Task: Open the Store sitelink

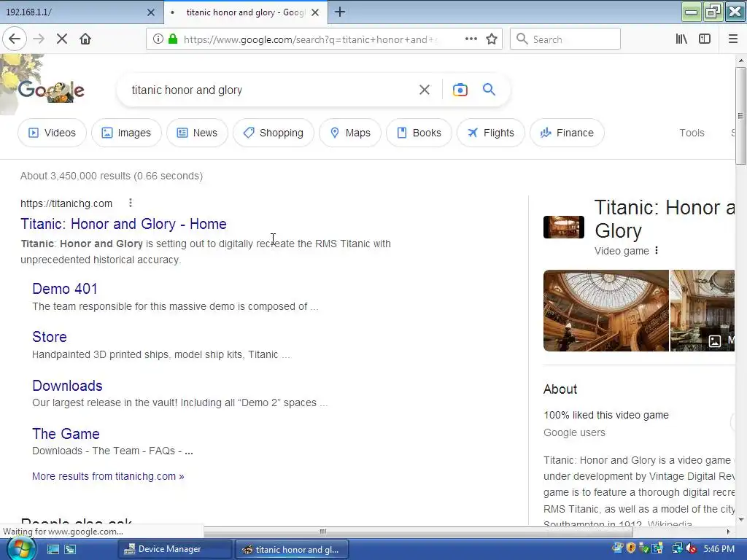Action: pos(50,337)
